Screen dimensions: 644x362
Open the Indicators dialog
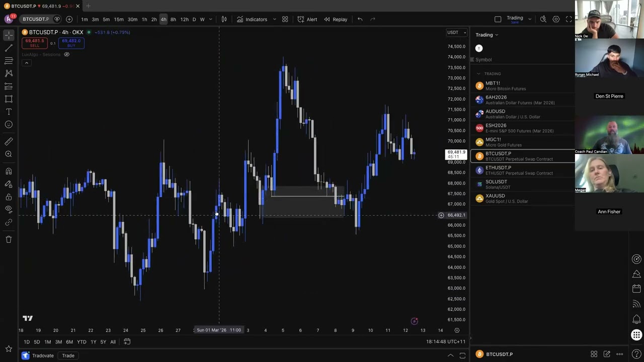point(252,19)
